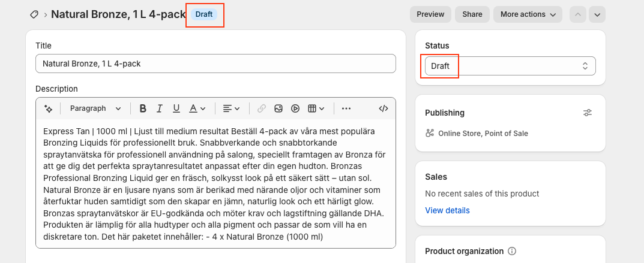Viewport: 644px width, 263px height.
Task: Open the text alignment dropdown
Action: [231, 108]
